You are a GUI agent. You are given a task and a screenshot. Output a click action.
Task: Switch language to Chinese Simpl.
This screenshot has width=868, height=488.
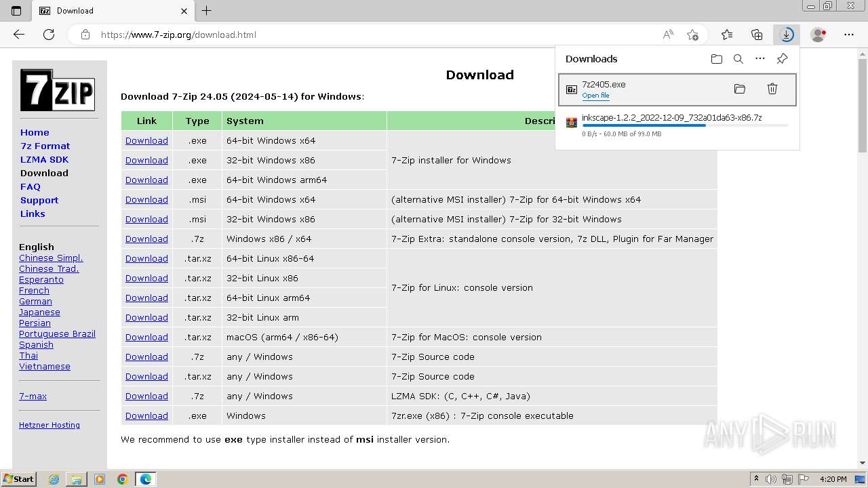(x=51, y=258)
